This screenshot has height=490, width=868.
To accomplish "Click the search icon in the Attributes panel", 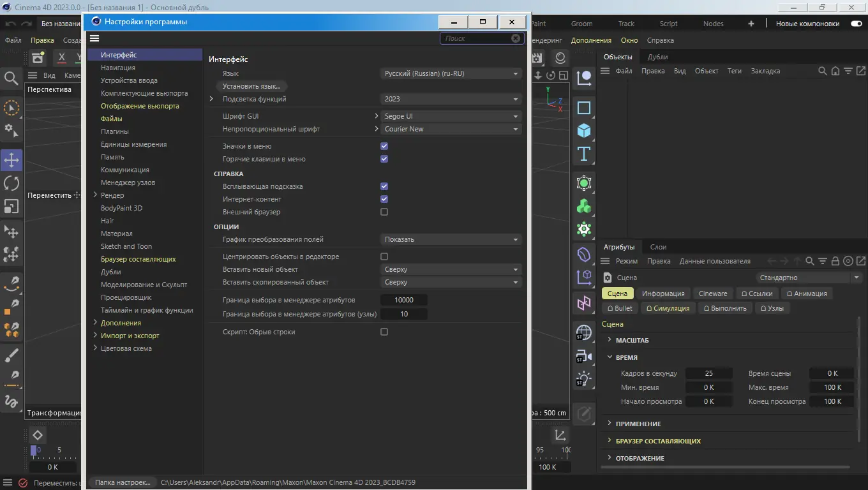I will [x=809, y=261].
